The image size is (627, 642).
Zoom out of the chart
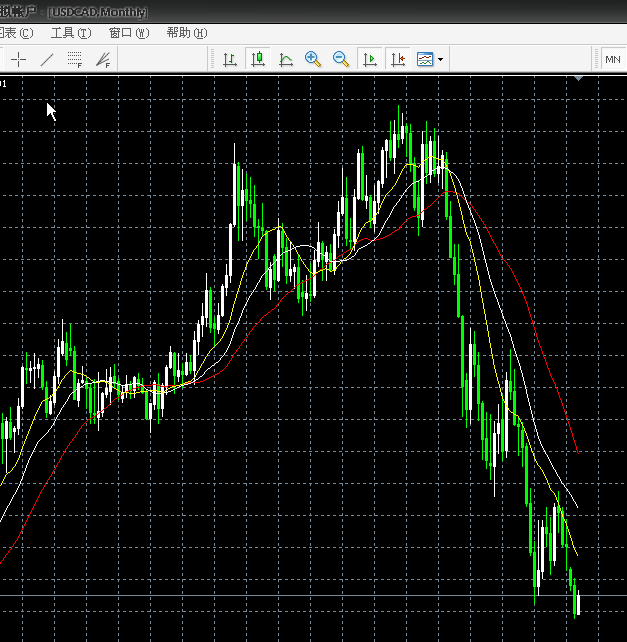[x=341, y=60]
